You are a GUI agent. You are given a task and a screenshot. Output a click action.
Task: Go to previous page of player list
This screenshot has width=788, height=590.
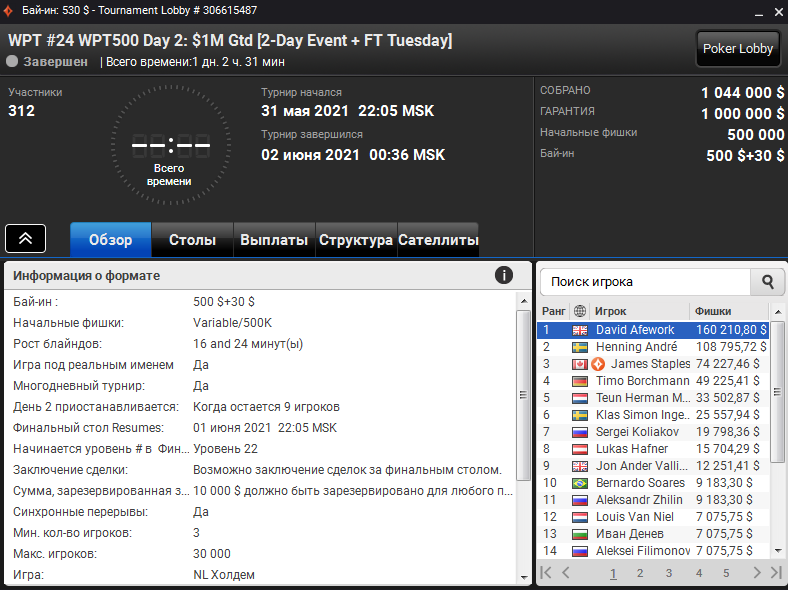point(566,572)
